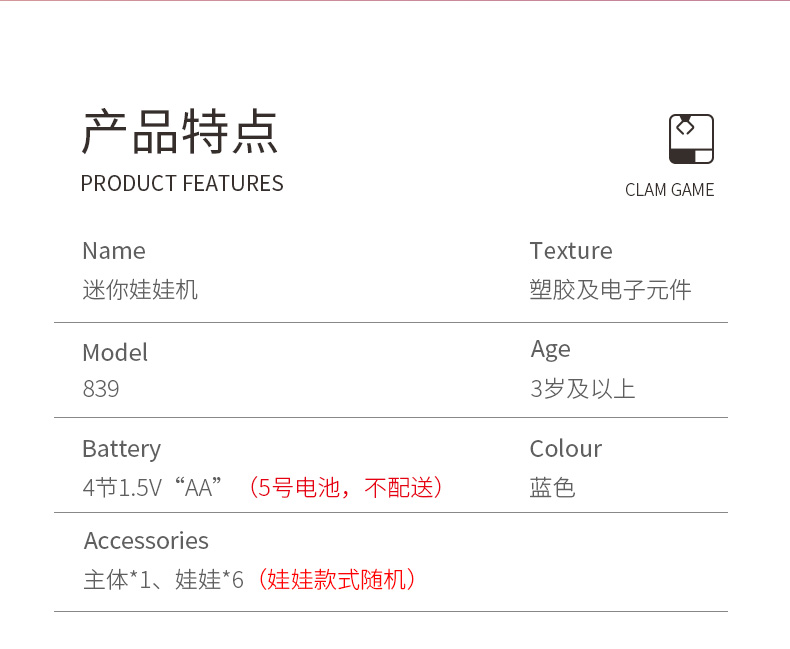Click the red 娃娃款式随机 note

pos(337,579)
